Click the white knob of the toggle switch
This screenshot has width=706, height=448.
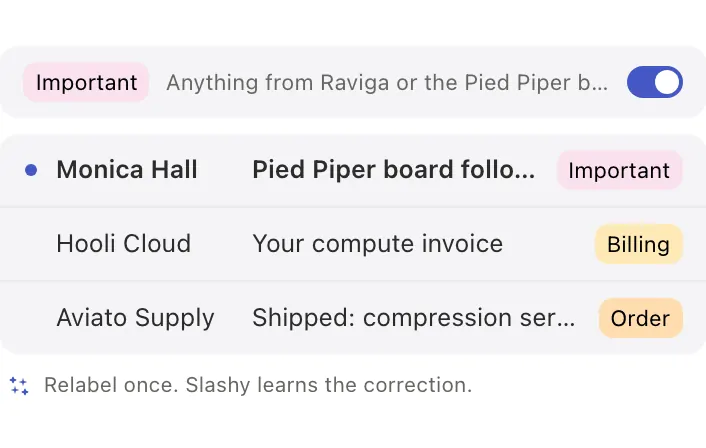(x=667, y=82)
